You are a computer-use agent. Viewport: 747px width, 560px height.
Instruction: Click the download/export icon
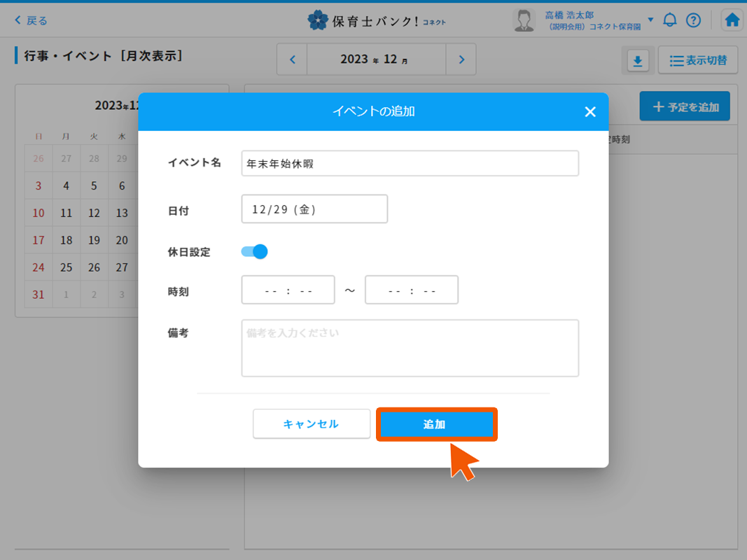click(x=637, y=61)
